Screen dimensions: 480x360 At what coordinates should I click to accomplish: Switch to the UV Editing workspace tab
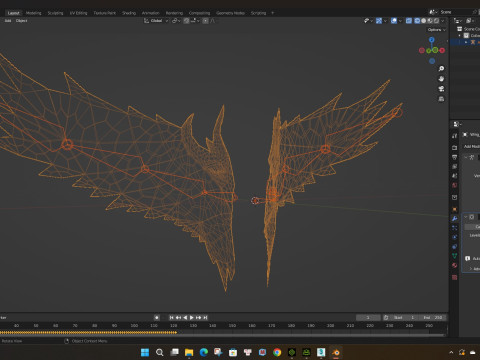pyautogui.click(x=78, y=13)
